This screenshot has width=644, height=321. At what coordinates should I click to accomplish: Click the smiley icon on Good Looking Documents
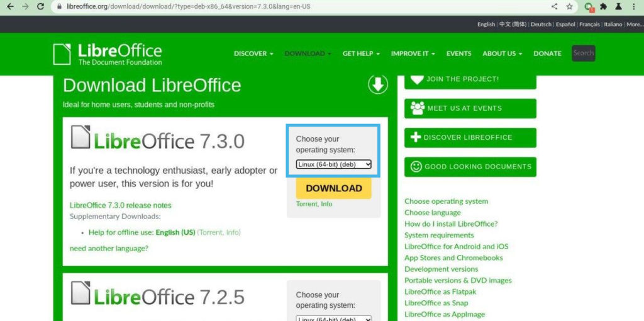point(416,166)
